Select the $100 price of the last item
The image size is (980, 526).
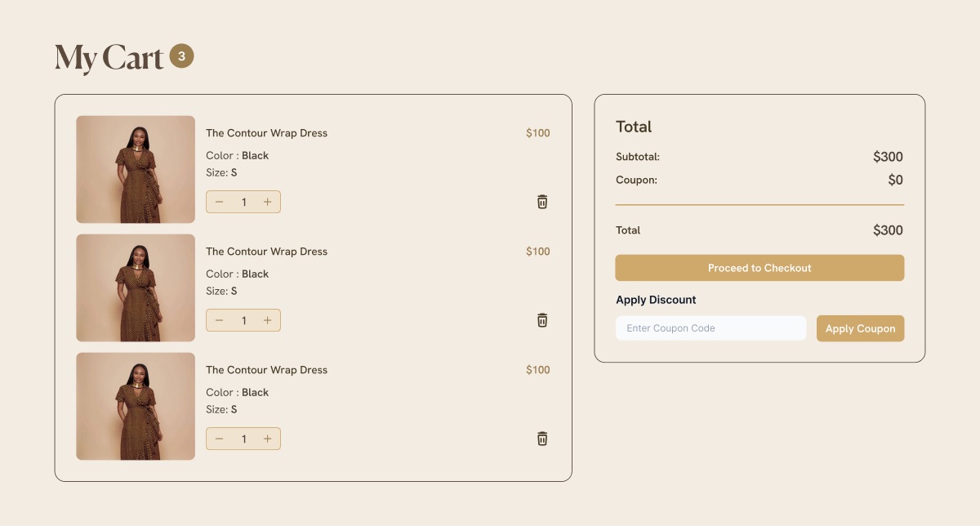pos(538,370)
